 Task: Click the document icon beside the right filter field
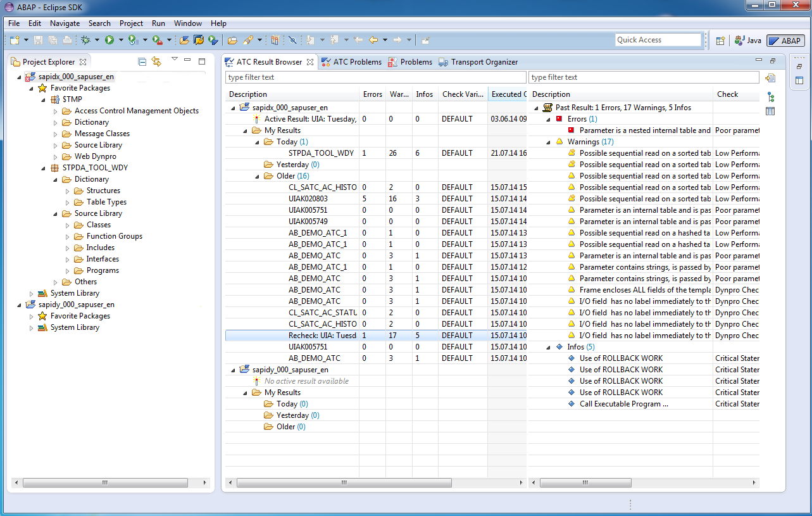tap(770, 78)
